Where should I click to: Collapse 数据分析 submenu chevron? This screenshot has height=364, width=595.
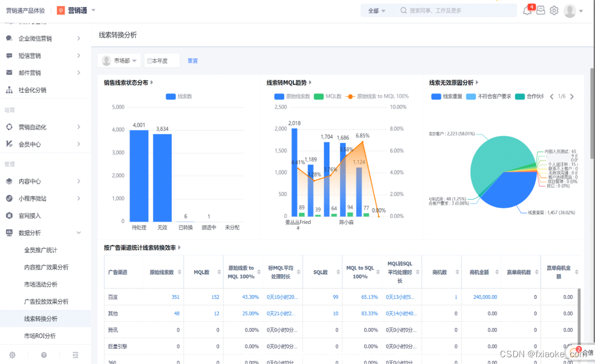[x=79, y=233]
